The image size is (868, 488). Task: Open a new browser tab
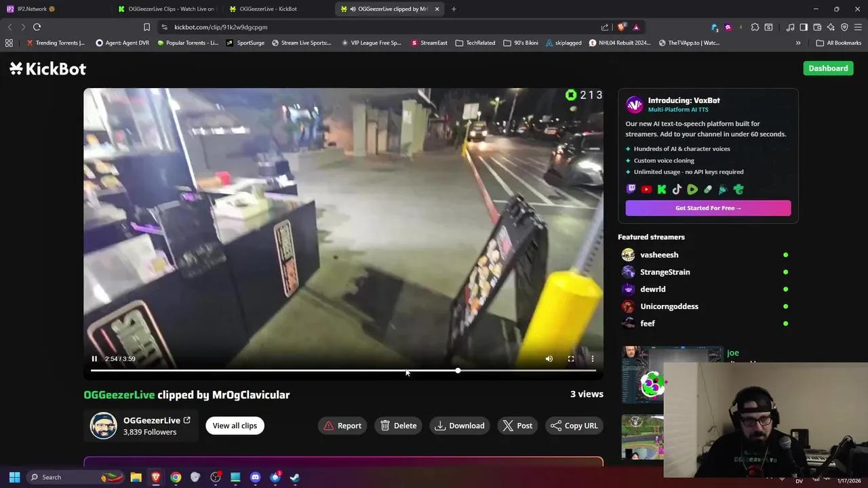click(454, 9)
